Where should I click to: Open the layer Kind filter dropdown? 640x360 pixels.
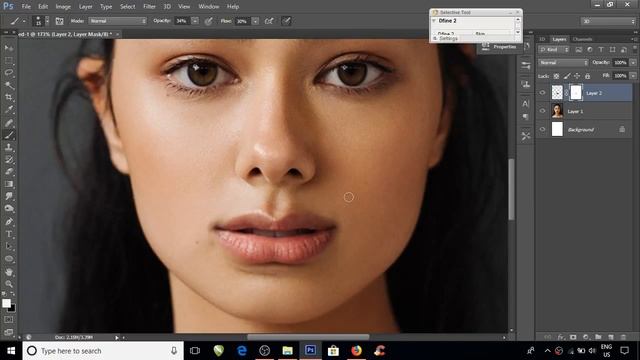(553, 50)
